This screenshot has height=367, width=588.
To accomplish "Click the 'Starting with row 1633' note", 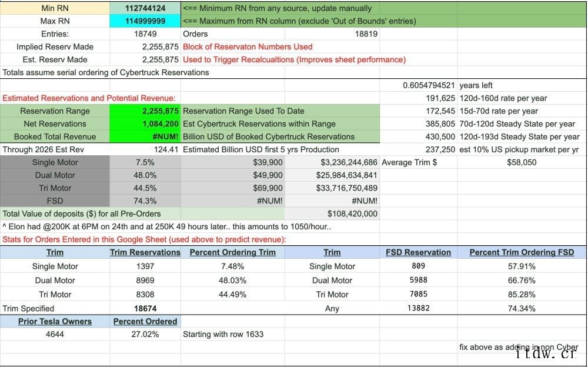I will point(223,334).
